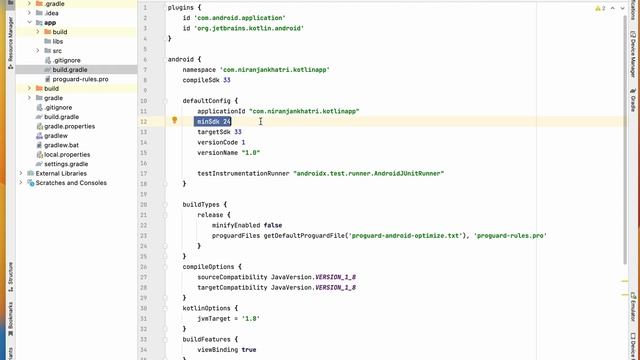The width and height of the screenshot is (640, 360).
Task: Open local.properties file
Action: point(67,155)
